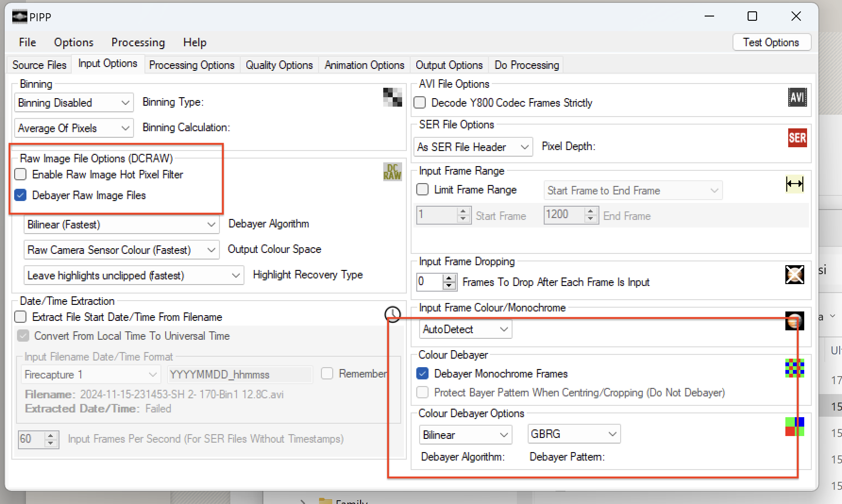This screenshot has width=842, height=504.
Task: Open Raw Camera Sensor Colour dropdown
Action: click(x=122, y=250)
